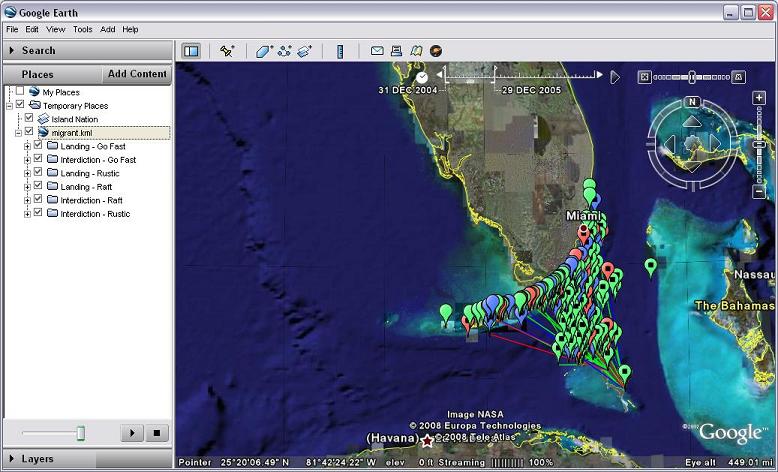Screen dimensions: 778x472
Task: Uncheck Interdiction - Raft checkbox
Action: coord(38,199)
